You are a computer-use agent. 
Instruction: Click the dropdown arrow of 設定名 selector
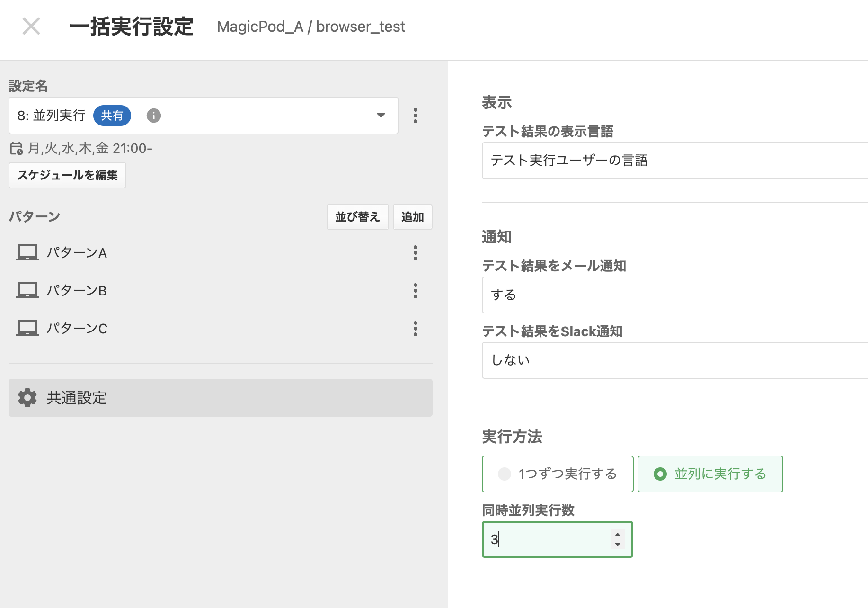[x=381, y=116]
